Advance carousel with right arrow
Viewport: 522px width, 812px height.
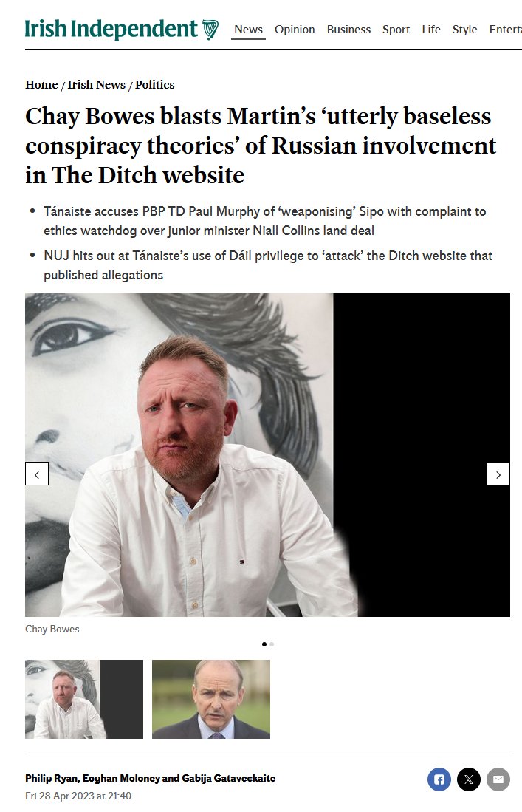tap(498, 474)
